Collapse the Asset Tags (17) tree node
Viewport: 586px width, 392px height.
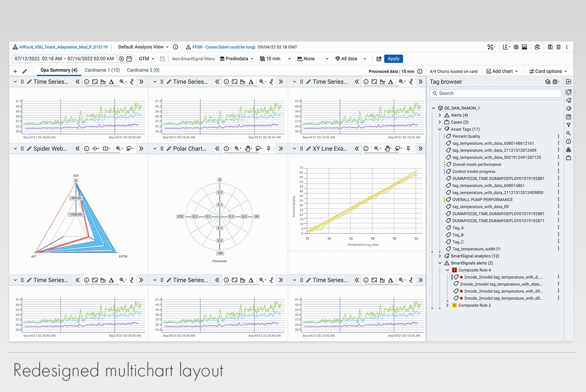point(440,129)
